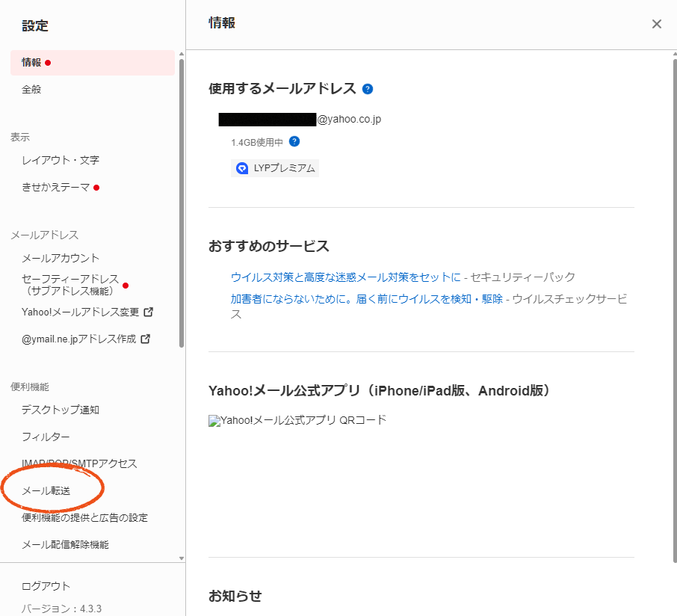
Task: Open レイアウト・文字 settings
Action: tap(60, 160)
